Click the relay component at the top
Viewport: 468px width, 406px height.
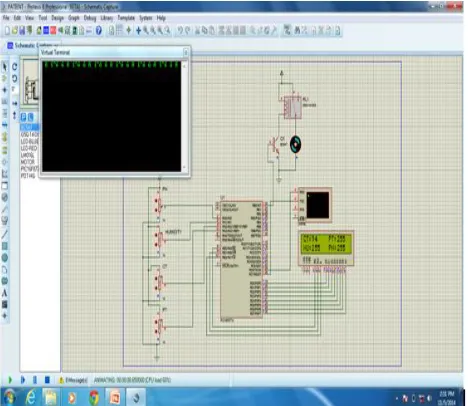tap(292, 107)
